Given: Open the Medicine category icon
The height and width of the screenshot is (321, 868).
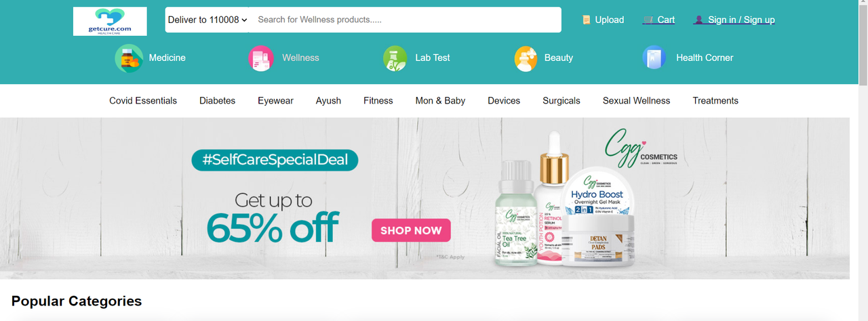Looking at the screenshot, I should pos(129,58).
